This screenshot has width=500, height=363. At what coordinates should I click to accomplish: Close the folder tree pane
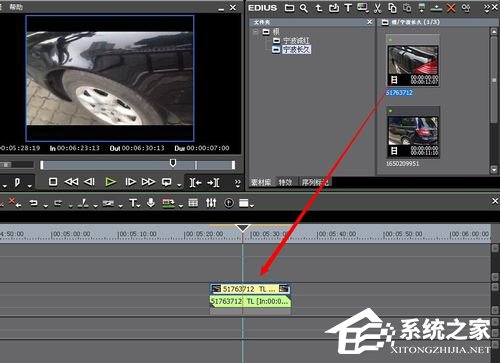(369, 22)
